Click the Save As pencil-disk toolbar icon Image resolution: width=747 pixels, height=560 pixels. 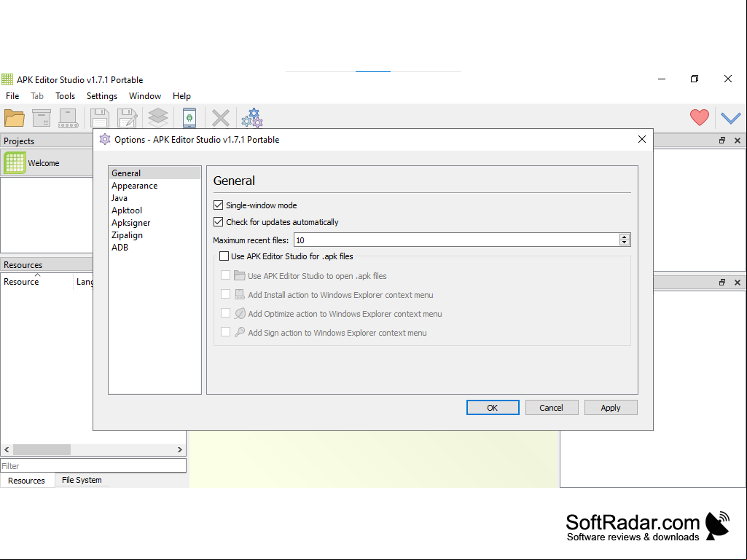pyautogui.click(x=128, y=118)
